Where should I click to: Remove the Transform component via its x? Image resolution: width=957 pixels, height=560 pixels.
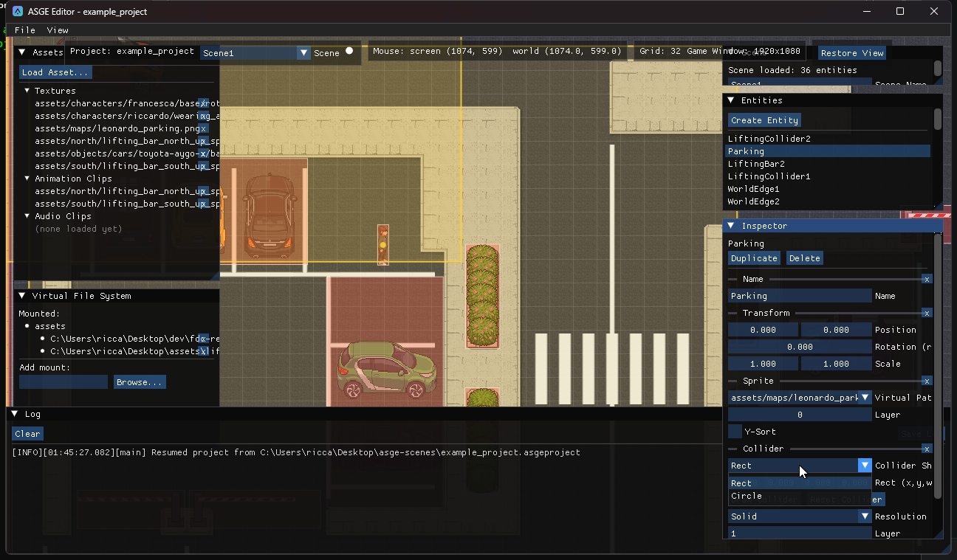point(927,313)
